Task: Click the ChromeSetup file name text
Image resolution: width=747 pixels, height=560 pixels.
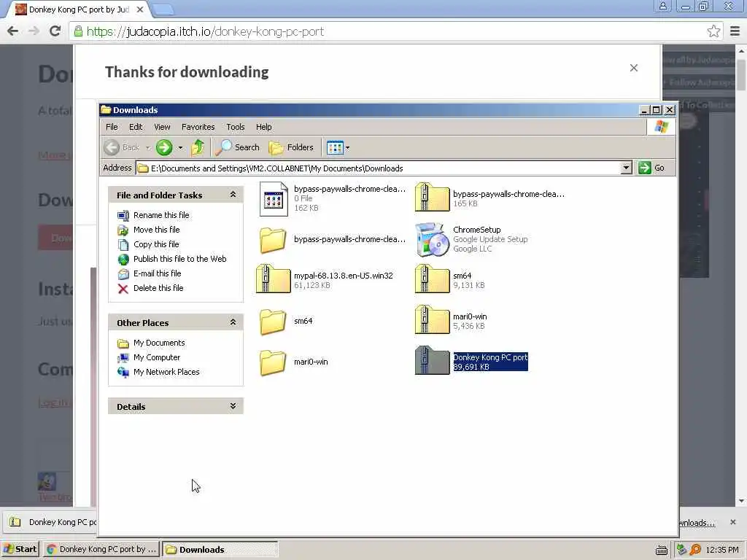Action: click(x=477, y=230)
